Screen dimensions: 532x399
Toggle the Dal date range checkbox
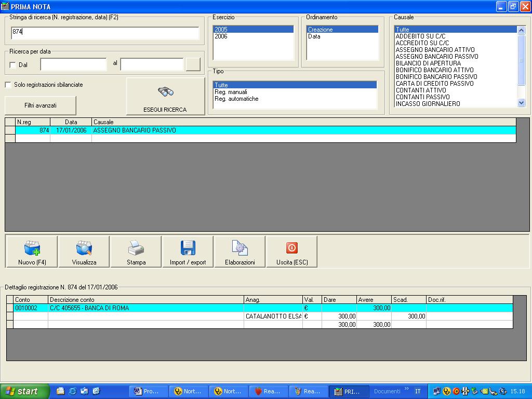click(x=13, y=65)
